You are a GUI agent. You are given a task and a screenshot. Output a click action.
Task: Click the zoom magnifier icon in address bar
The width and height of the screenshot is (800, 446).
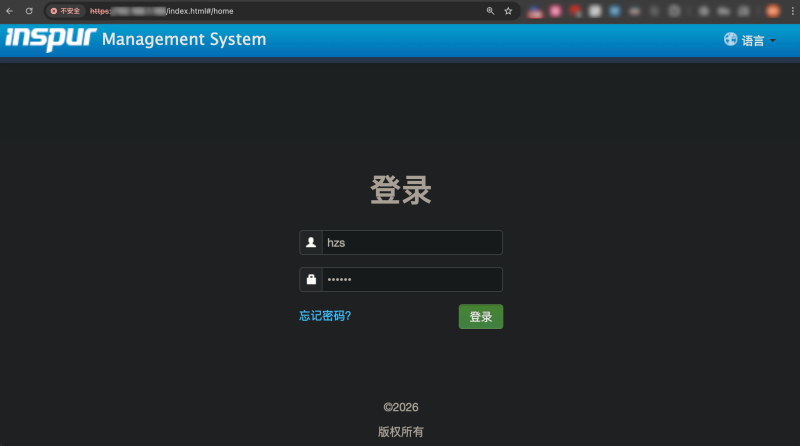click(490, 11)
